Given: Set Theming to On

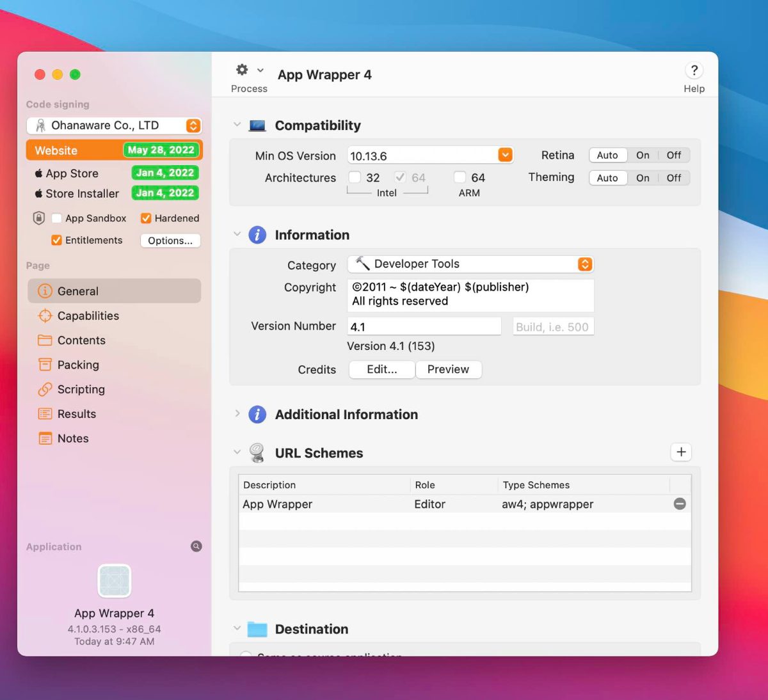Looking at the screenshot, I should (643, 178).
